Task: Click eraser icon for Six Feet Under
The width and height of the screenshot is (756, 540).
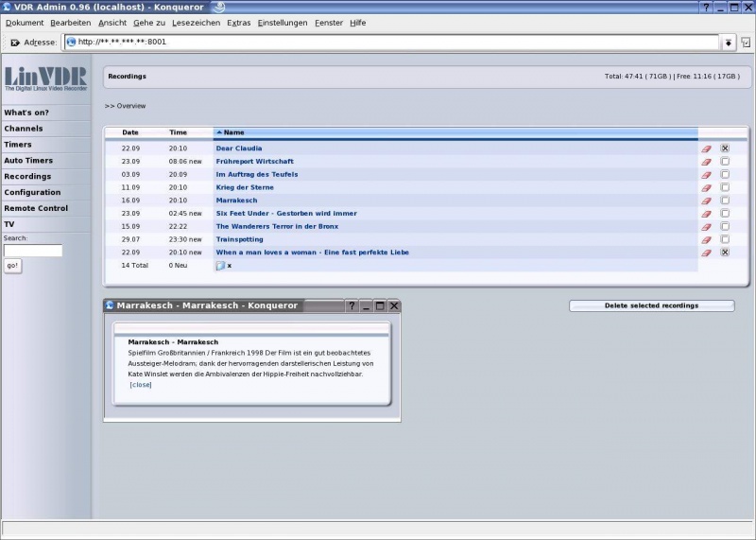Action: pos(706,214)
